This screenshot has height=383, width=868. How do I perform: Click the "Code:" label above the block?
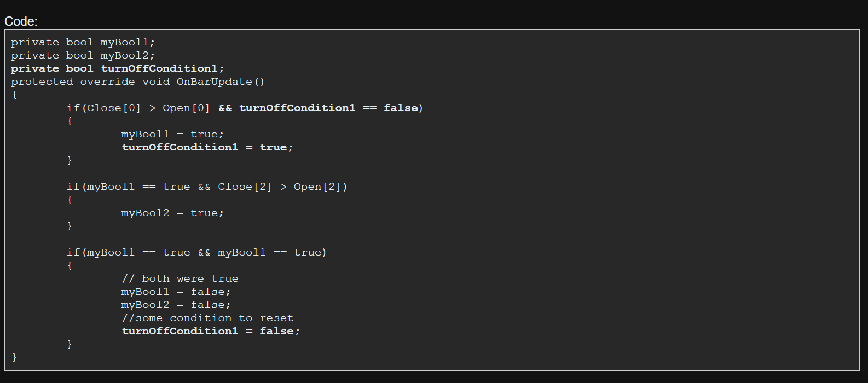pyautogui.click(x=21, y=21)
